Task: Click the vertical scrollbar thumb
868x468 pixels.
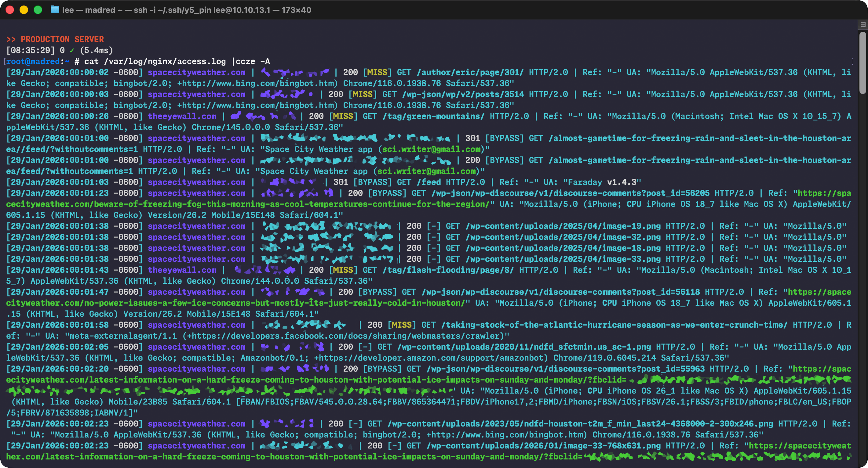Action: tap(863, 62)
